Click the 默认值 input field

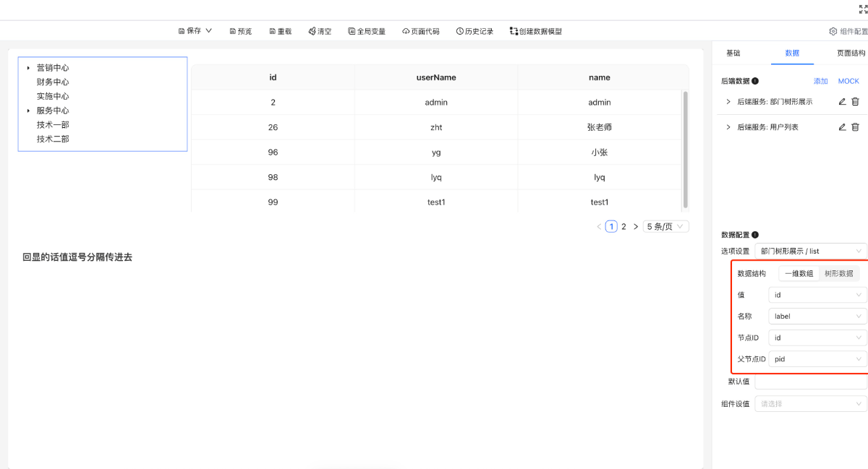point(810,382)
